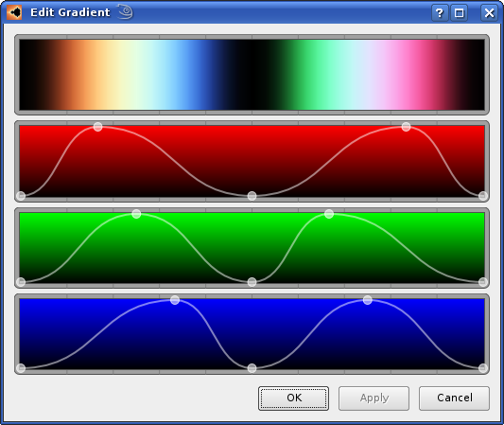Click the maximize window button
This screenshot has width=504, height=425.
(459, 13)
